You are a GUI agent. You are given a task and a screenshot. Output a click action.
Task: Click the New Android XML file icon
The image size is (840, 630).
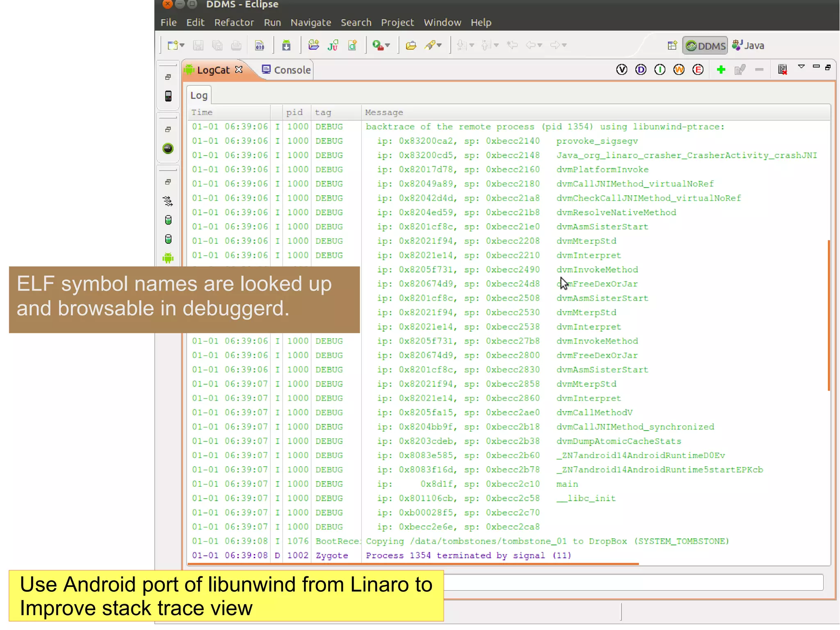pyautogui.click(x=352, y=45)
